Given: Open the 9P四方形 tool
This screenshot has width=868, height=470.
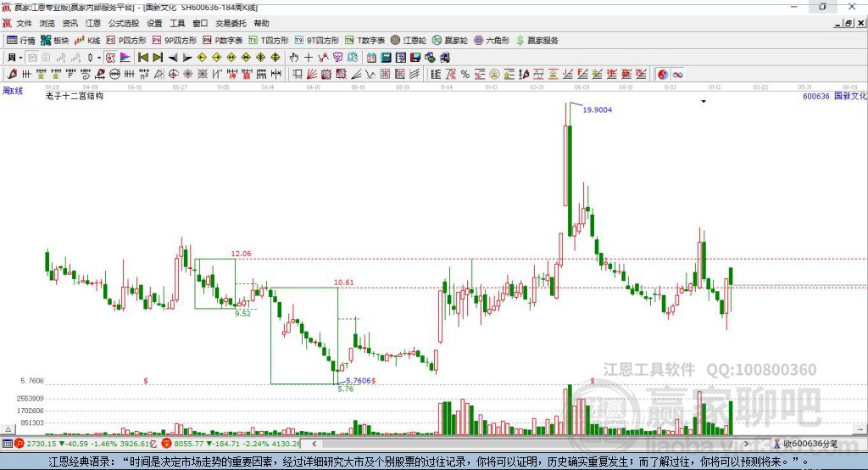Looking at the screenshot, I should (x=175, y=41).
